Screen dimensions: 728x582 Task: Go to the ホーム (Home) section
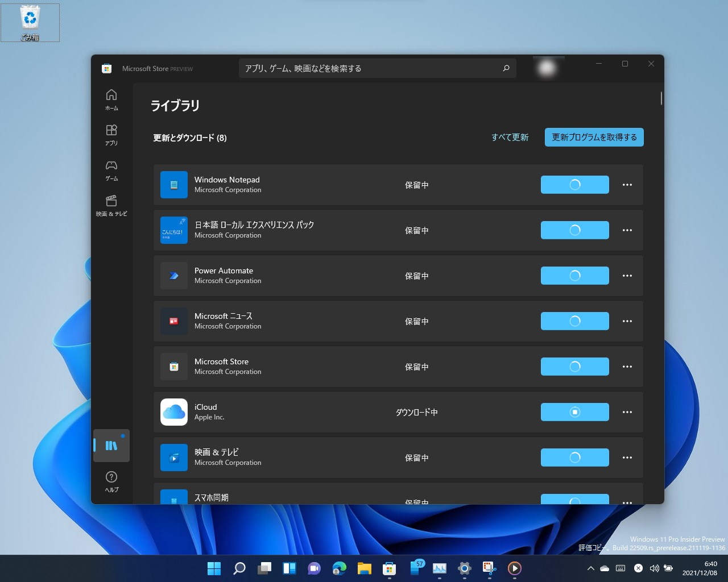tap(111, 99)
